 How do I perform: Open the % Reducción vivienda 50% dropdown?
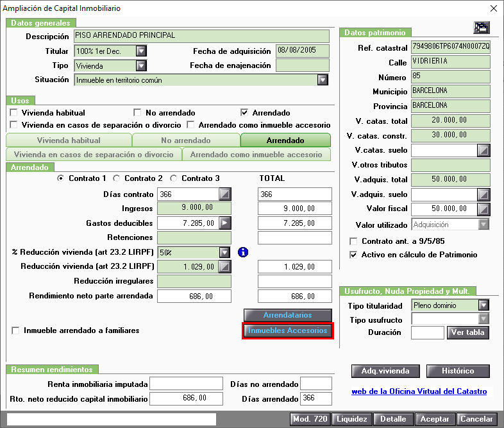click(x=224, y=252)
